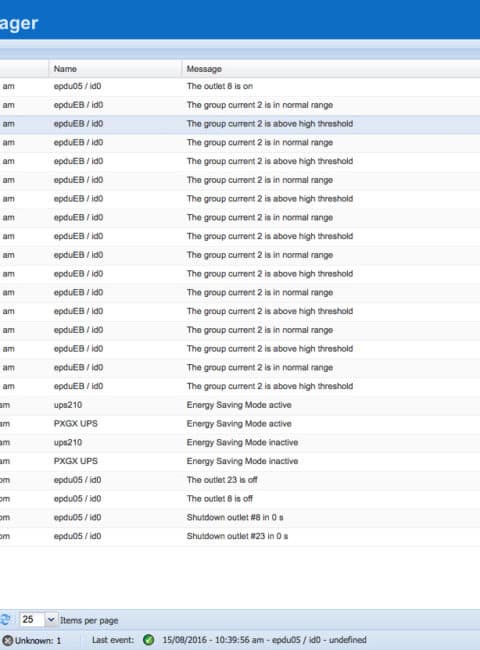
Task: Select the message "Shutdown outlet #8 in 0 s"
Action: coord(235,517)
